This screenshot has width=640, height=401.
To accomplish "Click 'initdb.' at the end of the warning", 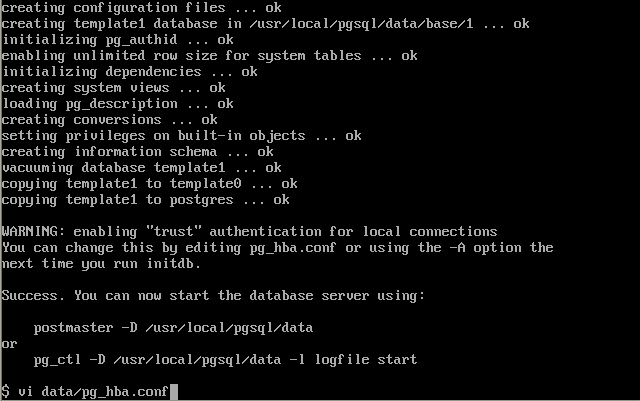I will click(x=174, y=264).
